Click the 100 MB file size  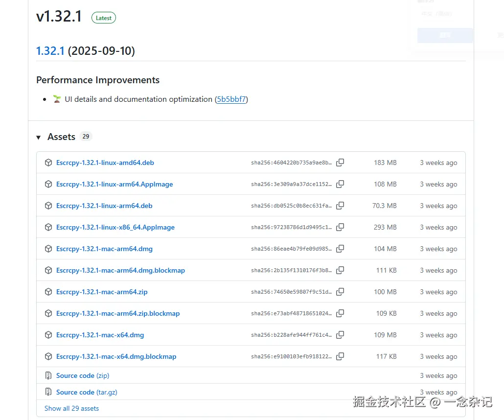(385, 292)
